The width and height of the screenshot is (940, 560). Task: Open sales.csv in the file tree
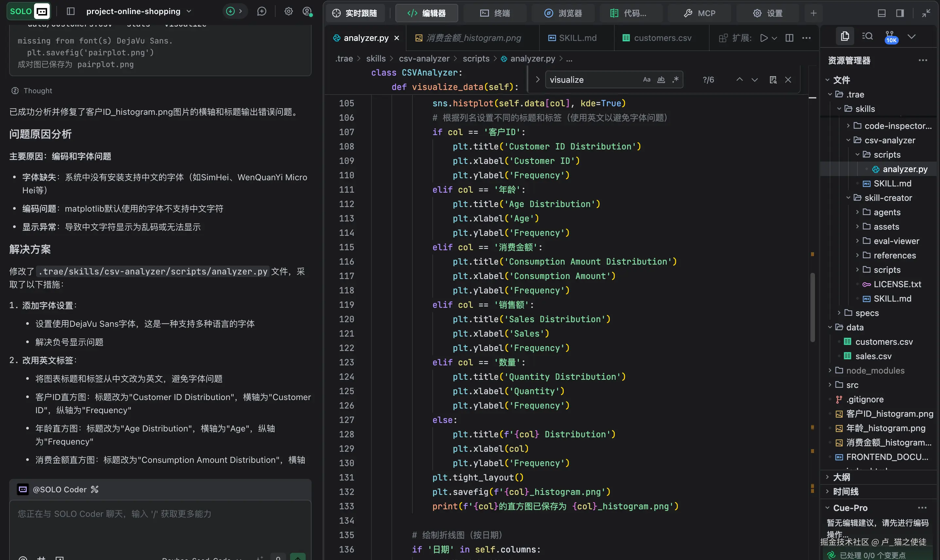pyautogui.click(x=873, y=356)
